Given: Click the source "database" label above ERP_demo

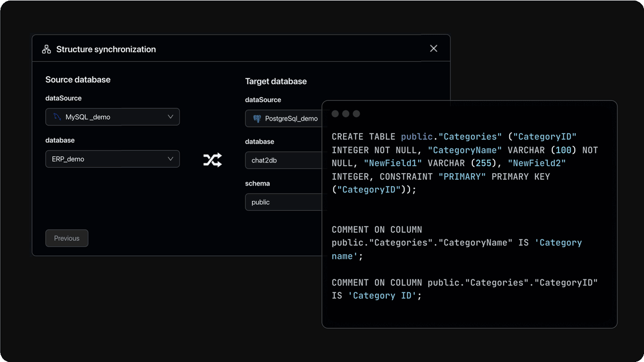Looking at the screenshot, I should pos(60,140).
